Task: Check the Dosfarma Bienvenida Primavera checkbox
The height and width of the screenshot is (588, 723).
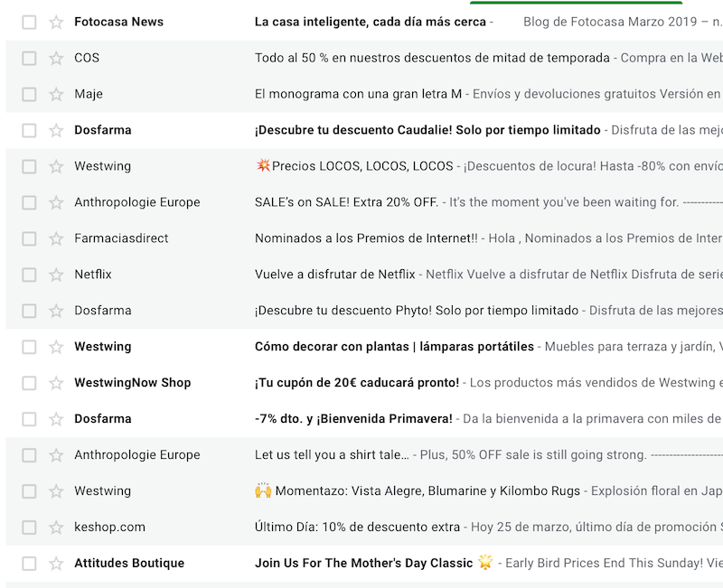Action: point(29,419)
